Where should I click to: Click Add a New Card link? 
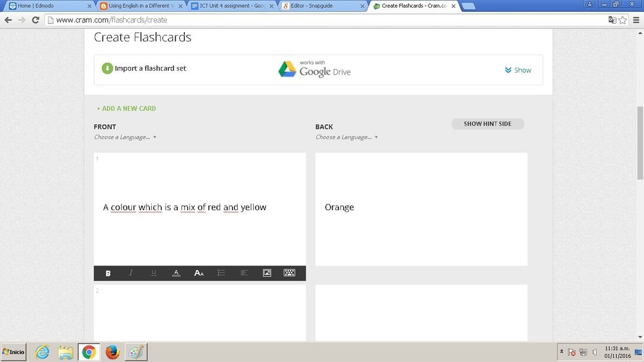[x=126, y=108]
